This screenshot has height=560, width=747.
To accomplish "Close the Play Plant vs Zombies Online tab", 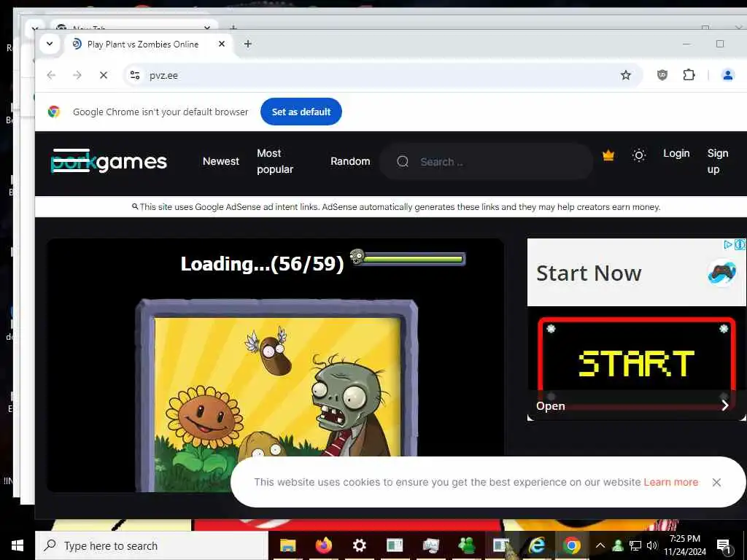I will click(222, 44).
